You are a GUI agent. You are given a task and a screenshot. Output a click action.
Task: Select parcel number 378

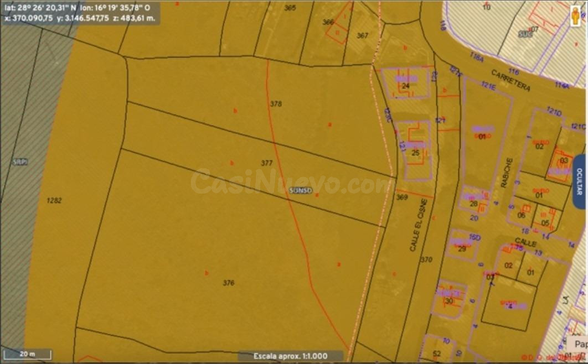(276, 104)
